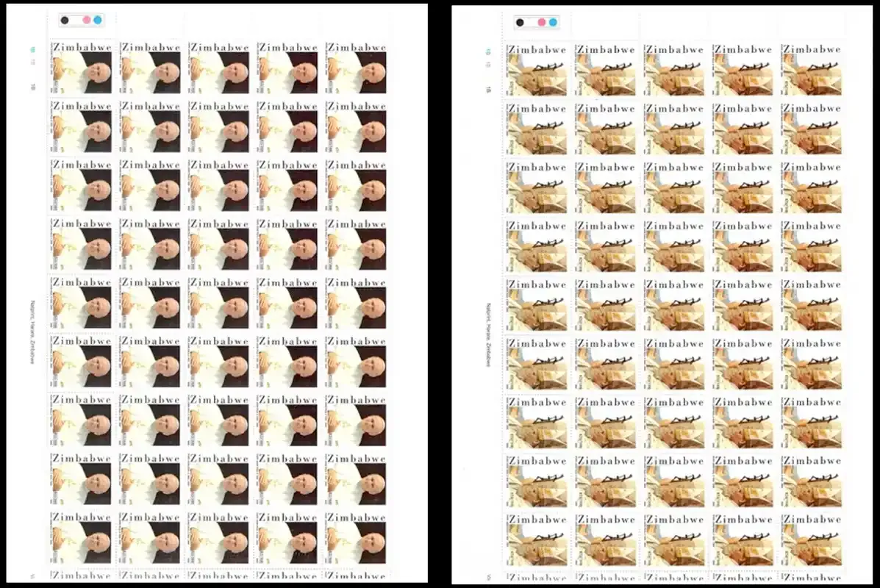Select first stamp in left sheet's last full row

tap(82, 537)
